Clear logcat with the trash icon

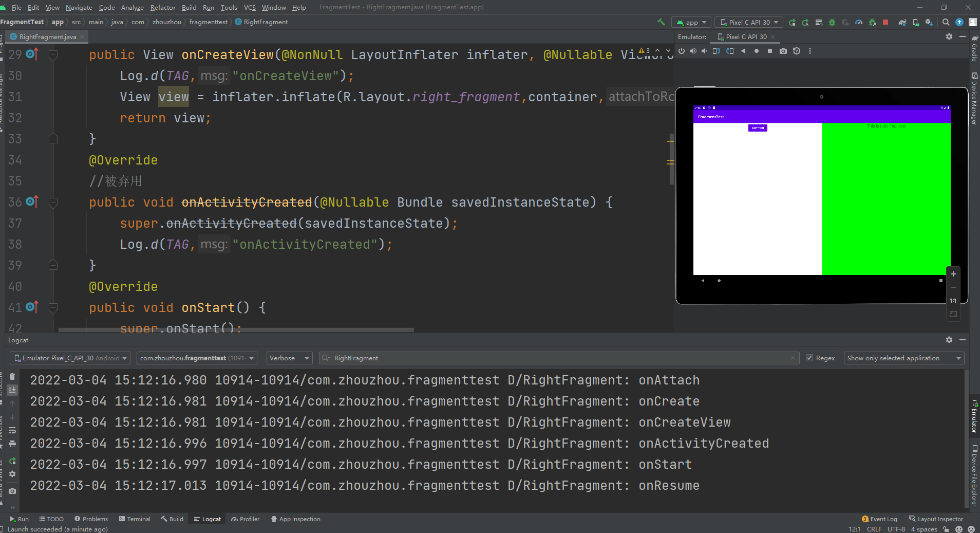pos(12,377)
